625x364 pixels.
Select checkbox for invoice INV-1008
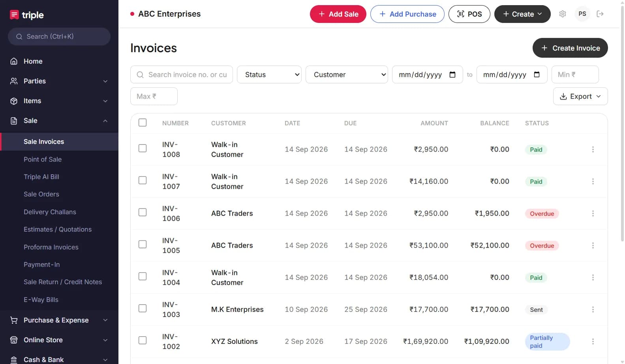[x=143, y=148]
